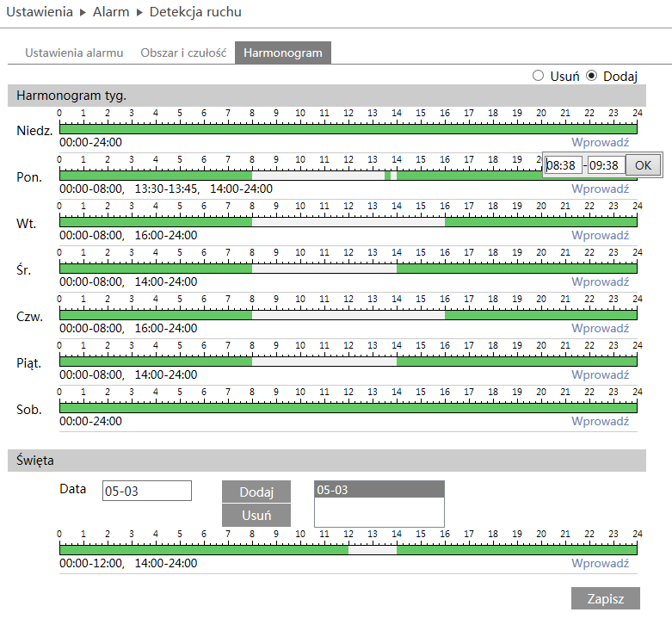Click the Dodaj button in Święta
The height and width of the screenshot is (631, 672).
tap(256, 492)
